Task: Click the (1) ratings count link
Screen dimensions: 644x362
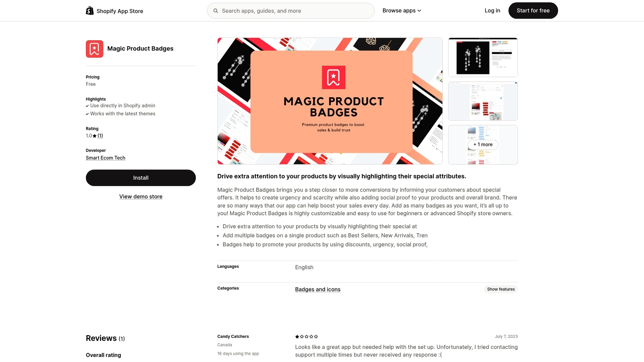Action: [100, 136]
